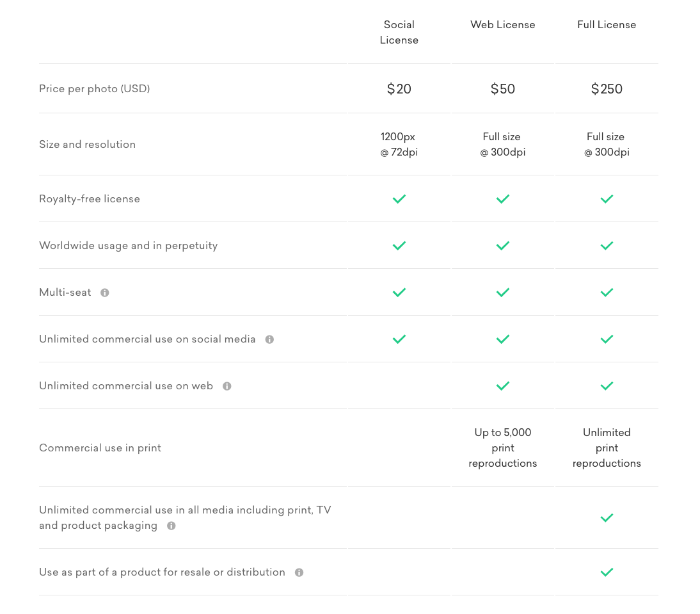Screen dimensions: 700x614
Task: Click Social License royalty-free checkmark
Action: click(x=399, y=199)
